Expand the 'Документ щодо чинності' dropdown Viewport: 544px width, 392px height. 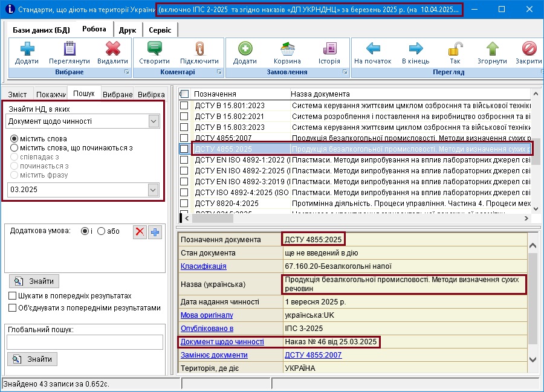tap(153, 121)
